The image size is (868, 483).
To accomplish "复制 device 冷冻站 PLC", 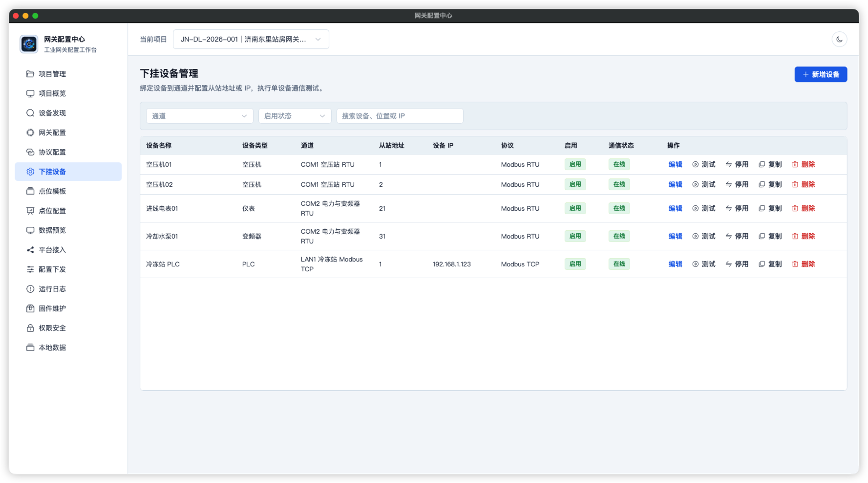I will click(770, 264).
